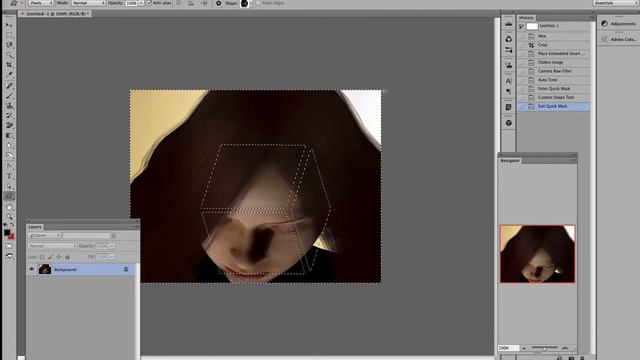Image resolution: width=640 pixels, height=360 pixels.
Task: Toggle Quick Mask mode icon
Action: coord(9,246)
